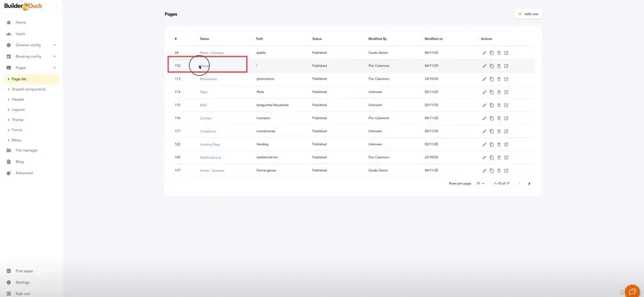Viewport: 644px width, 297px height.
Task: Click the external-link icon for Additional List row
Action: [x=506, y=157]
